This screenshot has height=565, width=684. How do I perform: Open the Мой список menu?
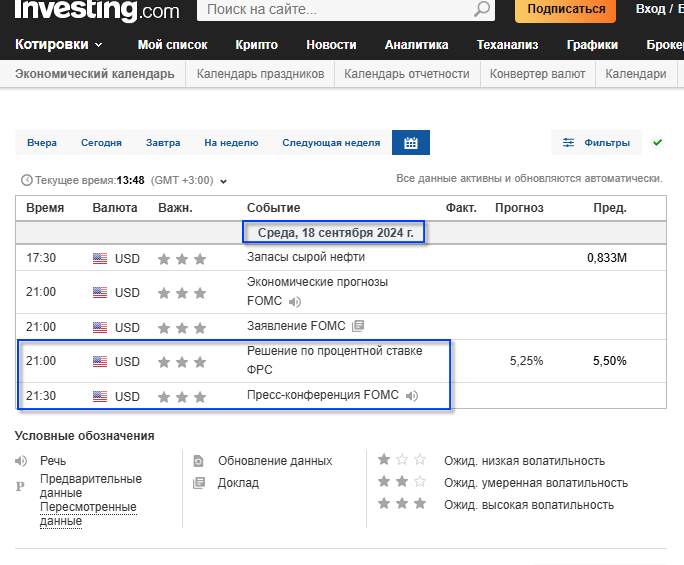173,45
